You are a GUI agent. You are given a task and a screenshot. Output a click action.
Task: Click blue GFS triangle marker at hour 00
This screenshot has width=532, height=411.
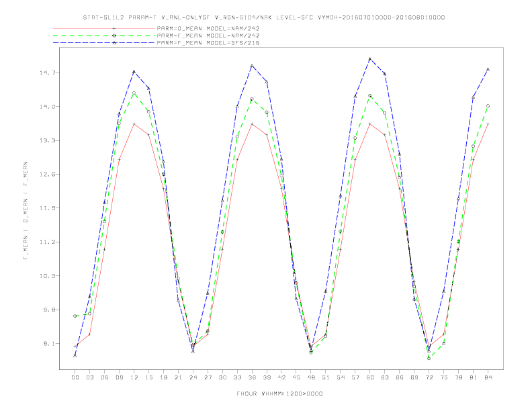tap(75, 355)
